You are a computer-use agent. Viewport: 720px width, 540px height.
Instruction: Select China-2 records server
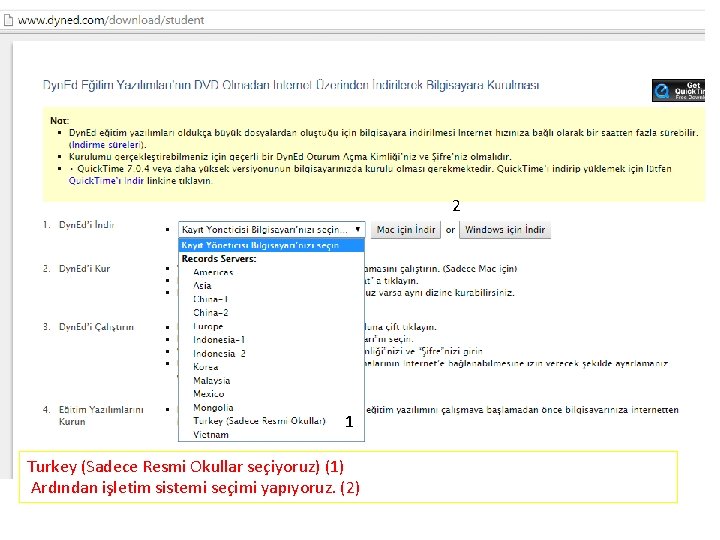[211, 313]
